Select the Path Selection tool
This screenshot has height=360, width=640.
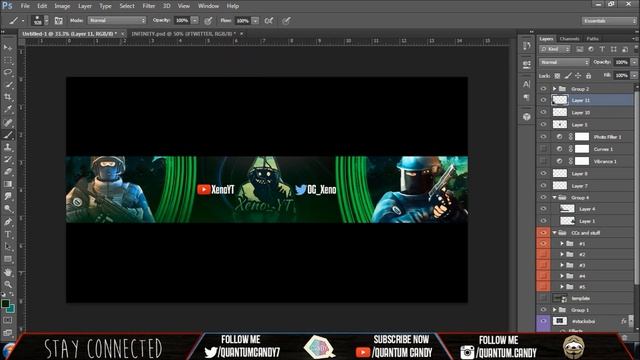click(x=8, y=247)
